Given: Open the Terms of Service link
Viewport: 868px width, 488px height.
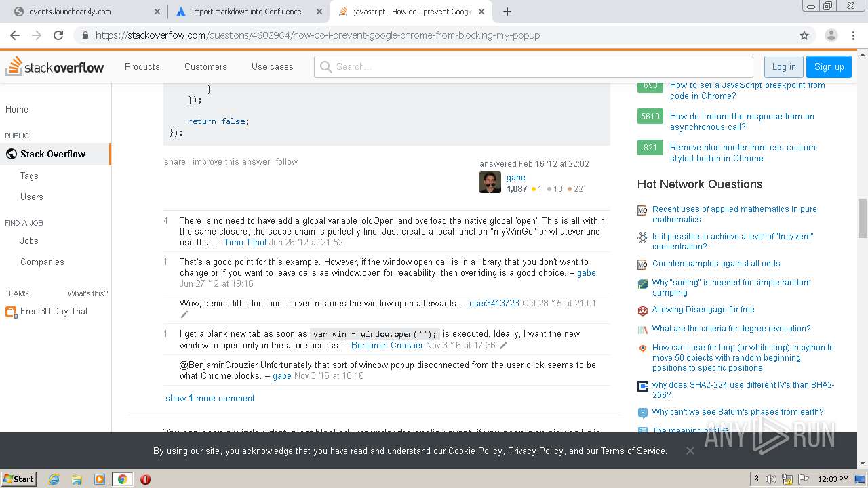Looking at the screenshot, I should [x=633, y=451].
